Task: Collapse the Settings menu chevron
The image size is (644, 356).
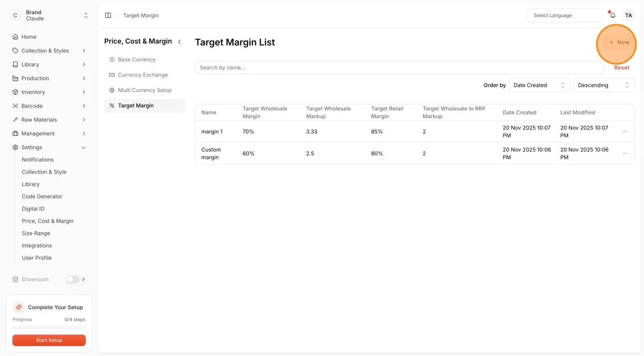Action: click(84, 147)
